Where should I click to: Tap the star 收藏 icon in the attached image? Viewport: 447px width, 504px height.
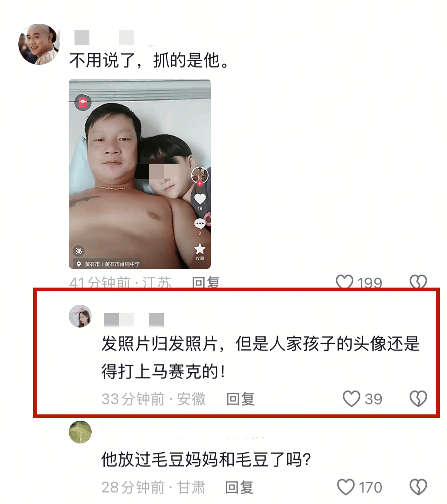[200, 249]
